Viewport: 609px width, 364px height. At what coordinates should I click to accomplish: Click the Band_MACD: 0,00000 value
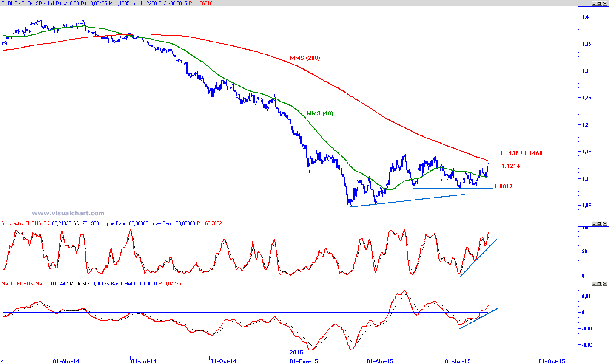click(134, 284)
